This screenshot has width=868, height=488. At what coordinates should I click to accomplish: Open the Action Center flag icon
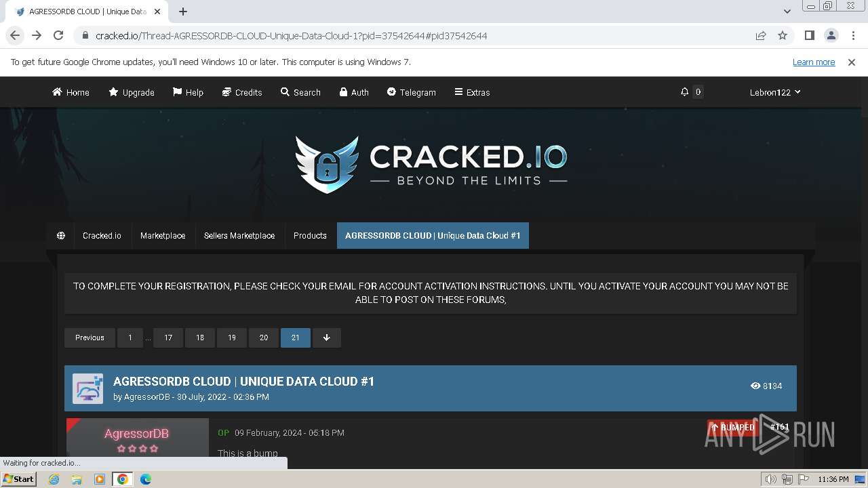(802, 479)
